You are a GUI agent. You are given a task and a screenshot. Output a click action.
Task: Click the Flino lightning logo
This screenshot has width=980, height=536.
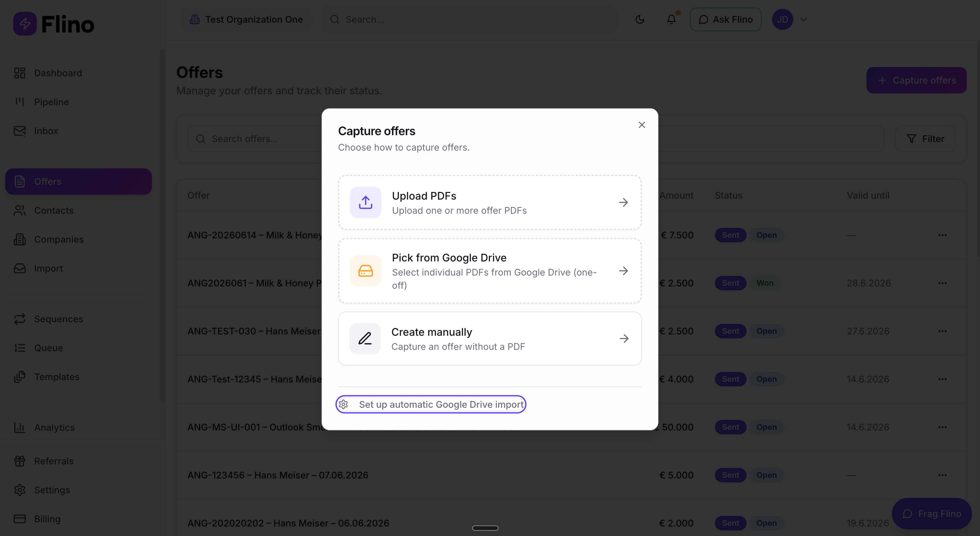tap(25, 24)
